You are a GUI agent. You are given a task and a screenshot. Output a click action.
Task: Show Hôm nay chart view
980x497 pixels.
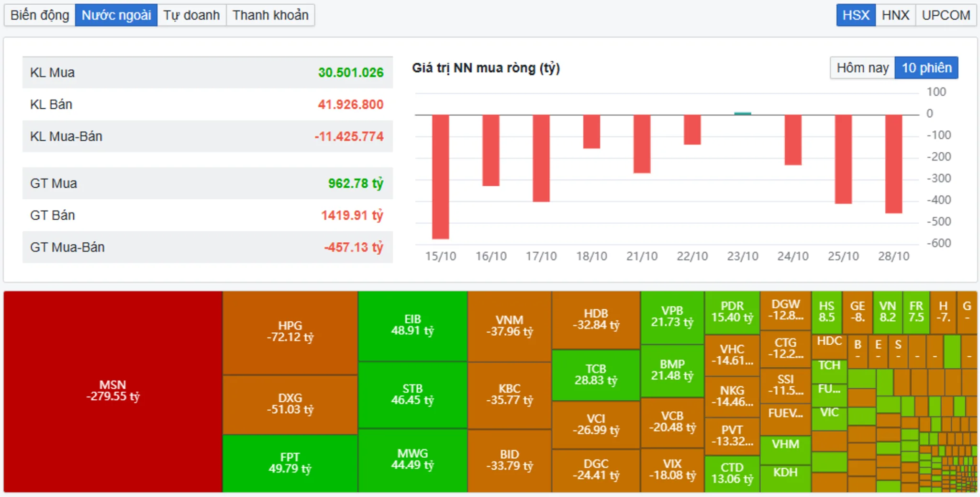coord(862,68)
